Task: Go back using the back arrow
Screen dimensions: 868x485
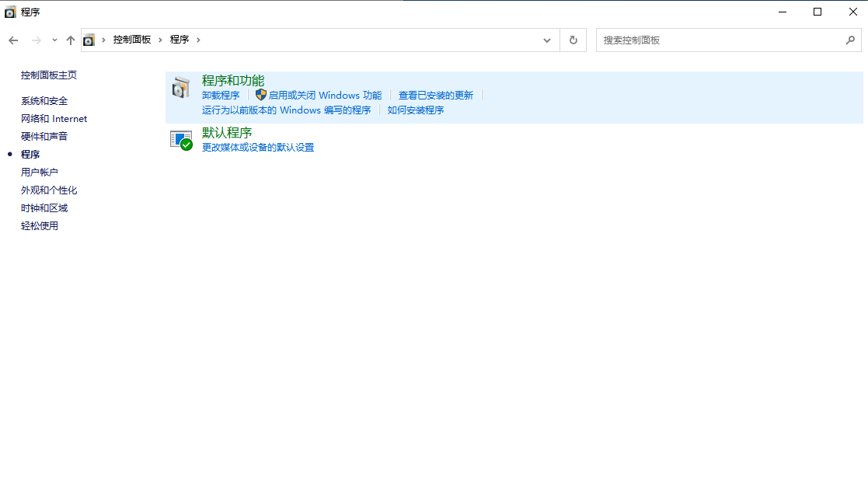Action: coord(13,39)
